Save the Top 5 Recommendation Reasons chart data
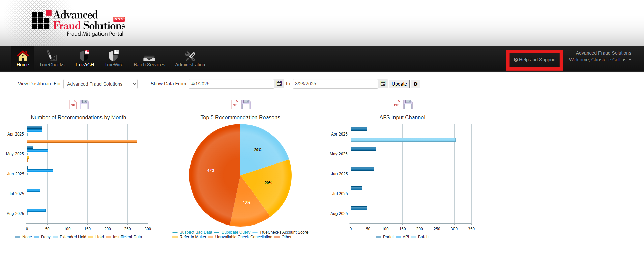The height and width of the screenshot is (269, 644). [246, 104]
